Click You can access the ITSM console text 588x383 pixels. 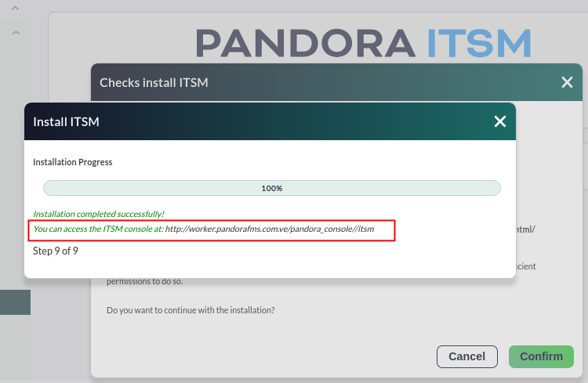click(98, 229)
